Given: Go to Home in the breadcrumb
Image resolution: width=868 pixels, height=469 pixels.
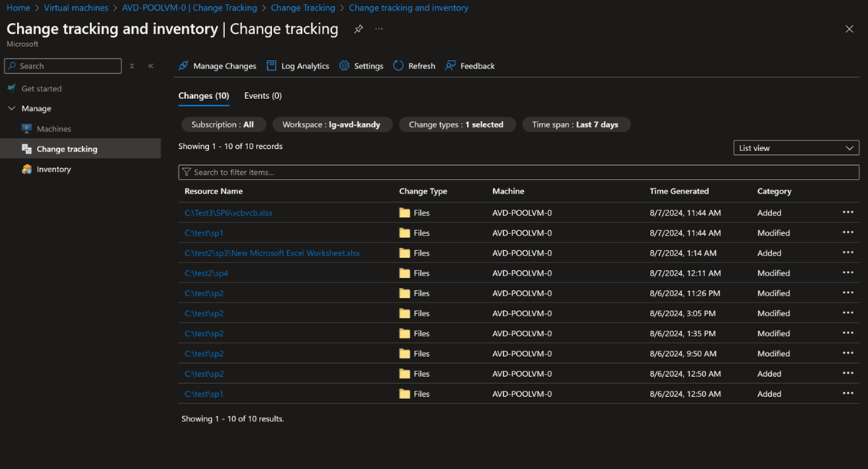Looking at the screenshot, I should 18,8.
